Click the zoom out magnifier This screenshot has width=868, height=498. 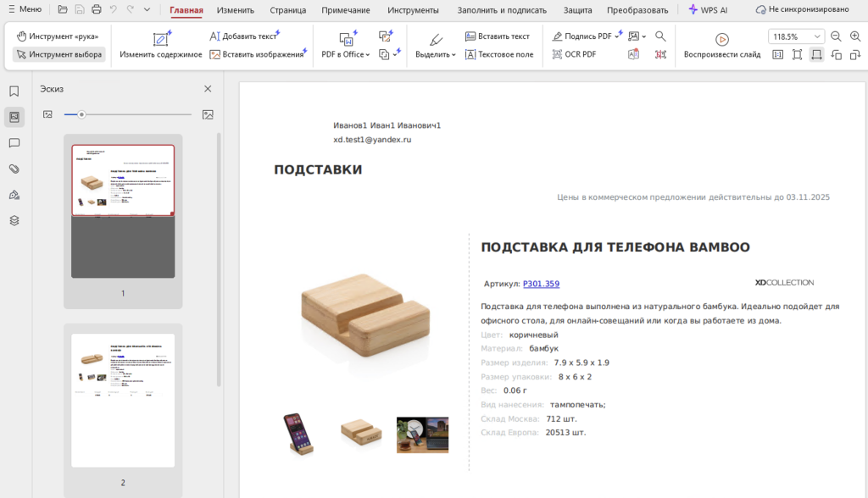(836, 36)
